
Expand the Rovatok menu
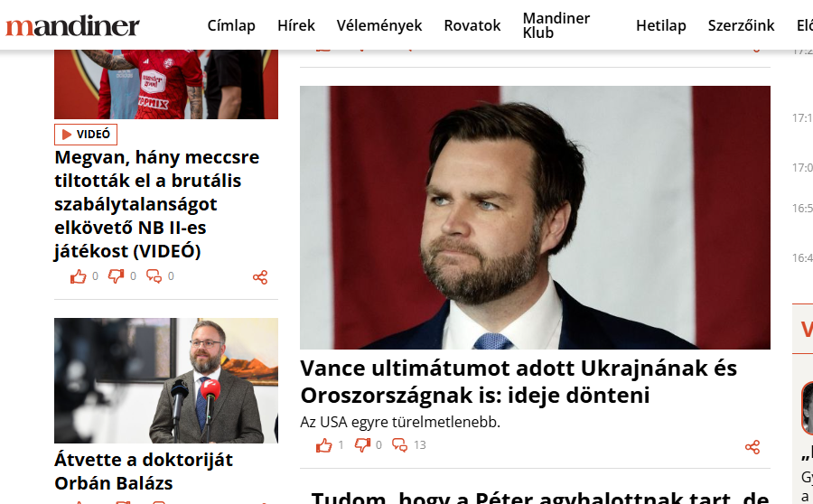click(472, 25)
